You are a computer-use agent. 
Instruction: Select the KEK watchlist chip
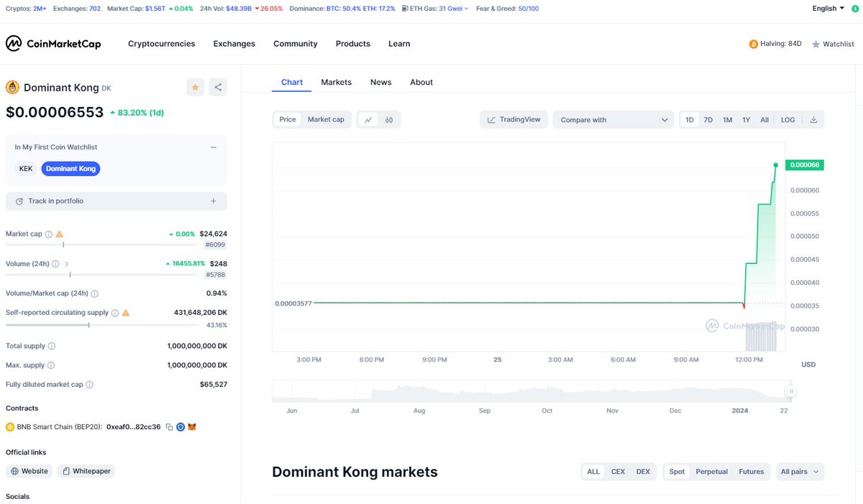pyautogui.click(x=26, y=169)
